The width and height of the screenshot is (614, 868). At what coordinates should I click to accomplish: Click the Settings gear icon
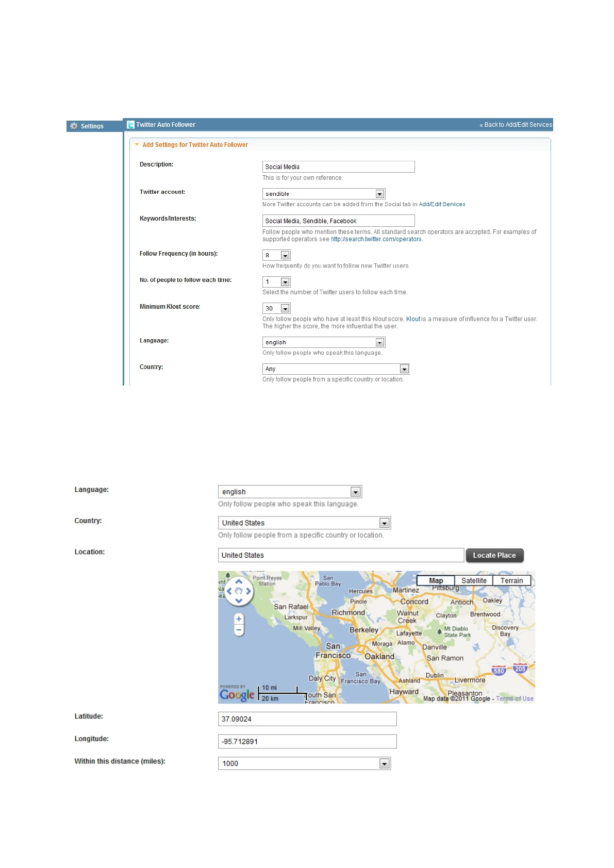tap(74, 126)
